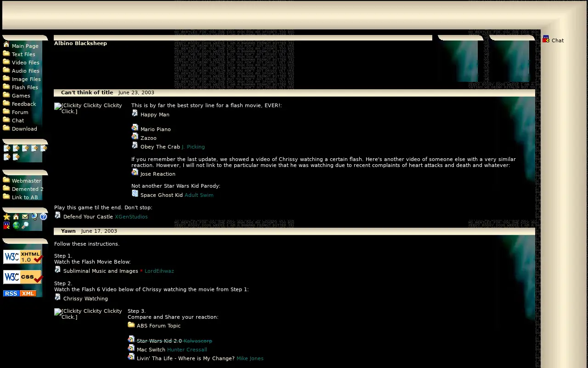Click the W3C CSS validation badge
Screen dimensions: 588x368
click(23, 277)
